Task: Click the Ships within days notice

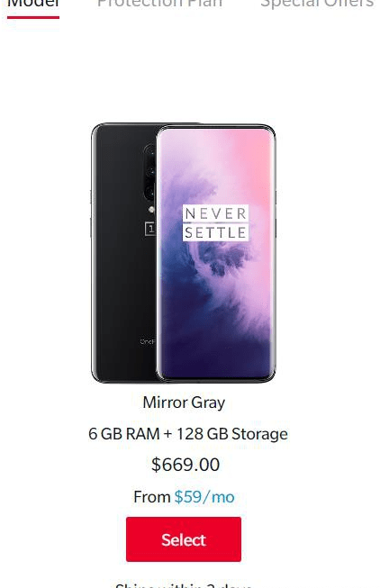Action: [x=184, y=585]
